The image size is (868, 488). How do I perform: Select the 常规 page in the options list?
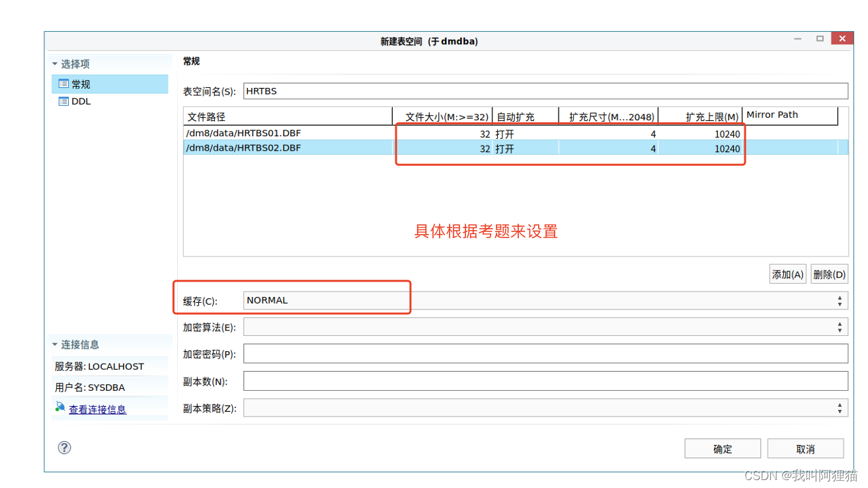[x=110, y=84]
